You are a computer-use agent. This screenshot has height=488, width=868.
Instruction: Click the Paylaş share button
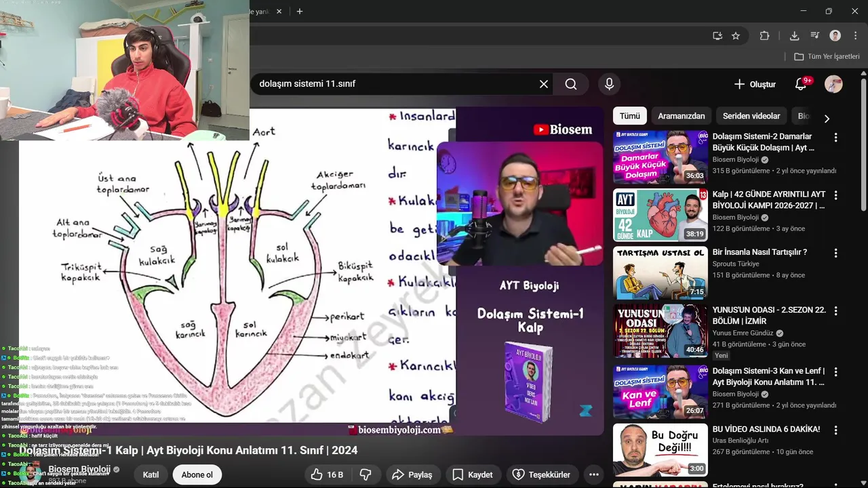[x=412, y=474]
